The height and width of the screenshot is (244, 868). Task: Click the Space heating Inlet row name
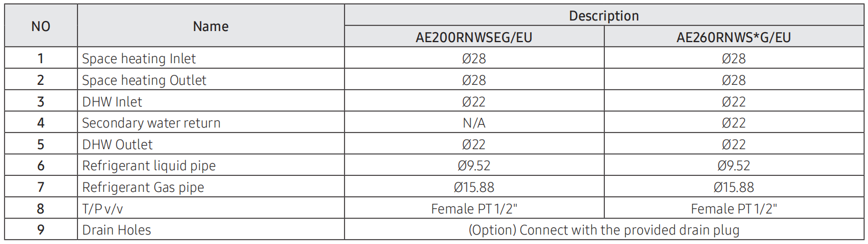pos(139,58)
